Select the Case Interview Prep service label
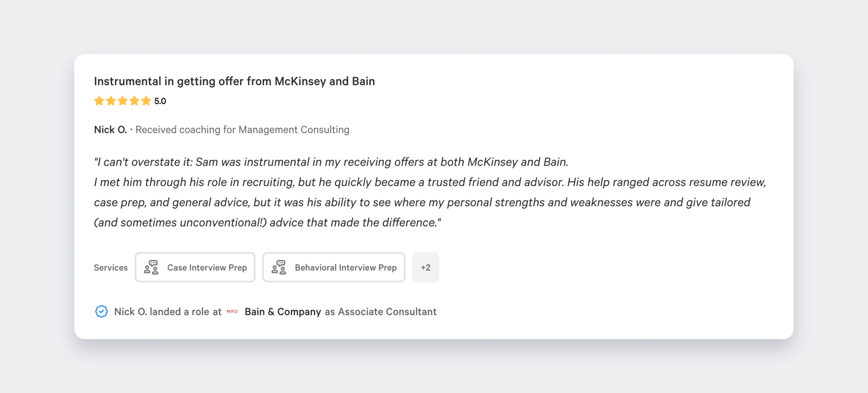The width and height of the screenshot is (868, 393). 207,268
